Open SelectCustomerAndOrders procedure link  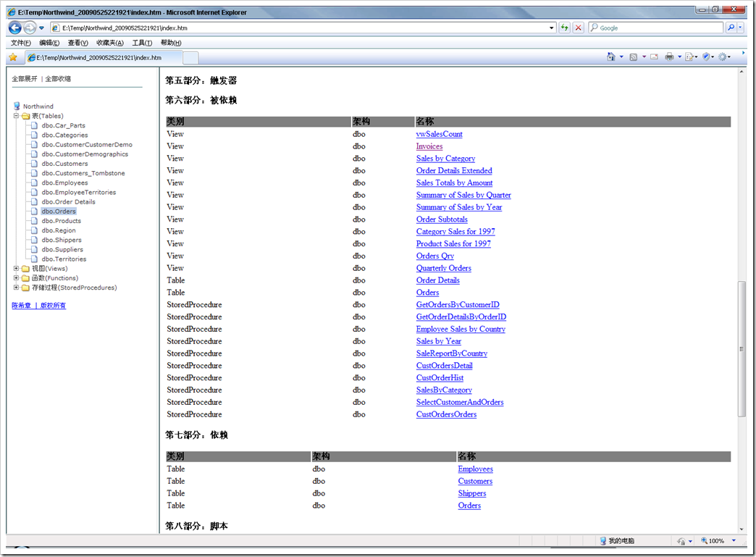pos(460,402)
